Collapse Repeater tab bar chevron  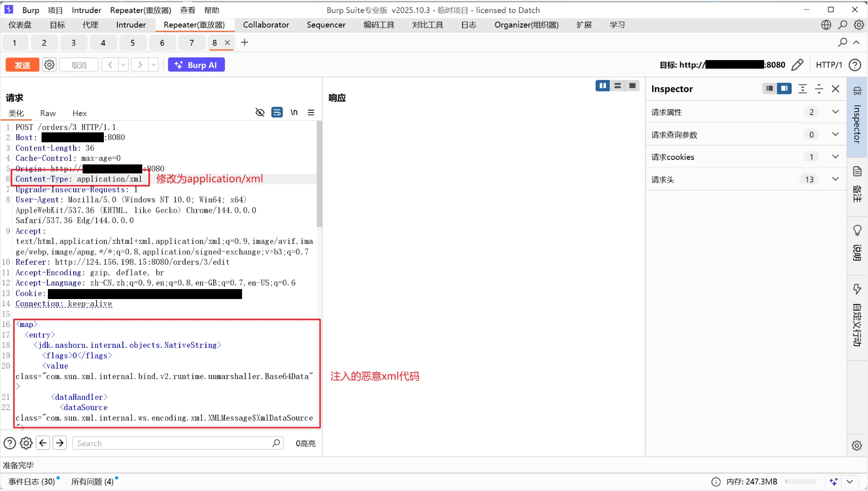click(x=856, y=42)
